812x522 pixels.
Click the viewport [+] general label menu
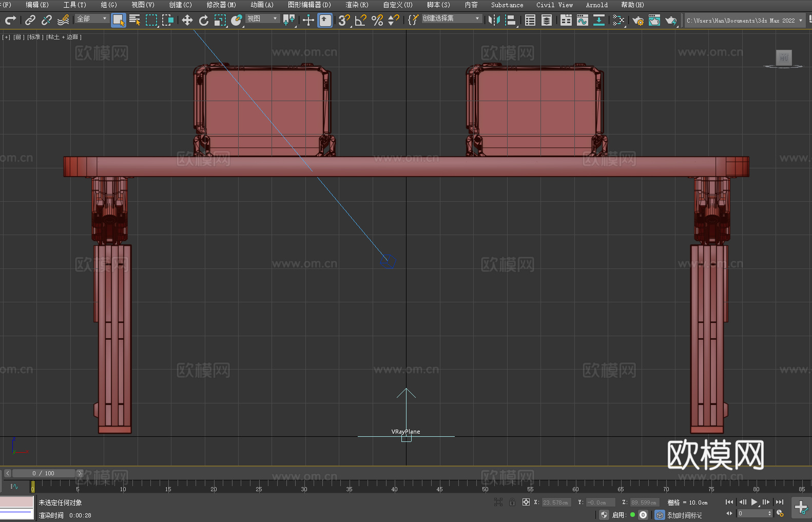tap(6, 37)
